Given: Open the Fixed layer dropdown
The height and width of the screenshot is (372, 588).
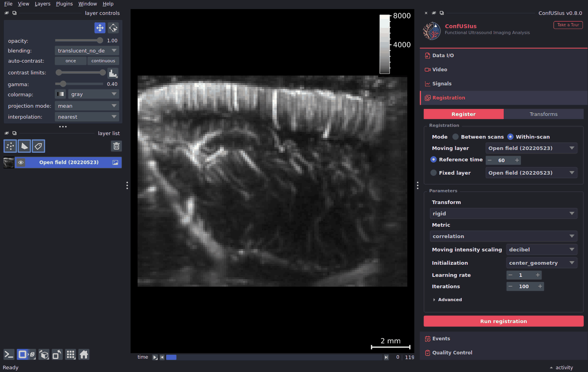Looking at the screenshot, I should point(532,173).
